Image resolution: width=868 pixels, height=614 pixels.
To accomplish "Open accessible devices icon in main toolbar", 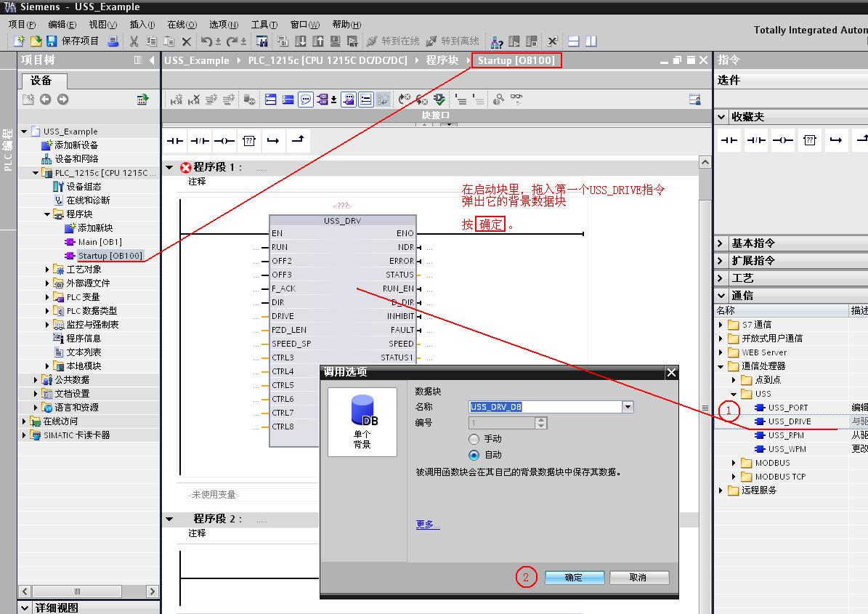I will 497,41.
